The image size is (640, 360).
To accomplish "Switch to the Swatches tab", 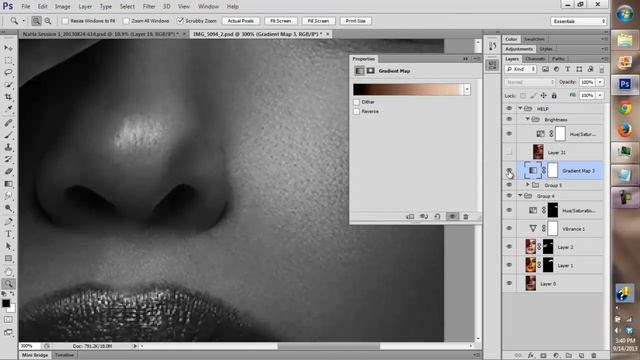I will pos(534,39).
